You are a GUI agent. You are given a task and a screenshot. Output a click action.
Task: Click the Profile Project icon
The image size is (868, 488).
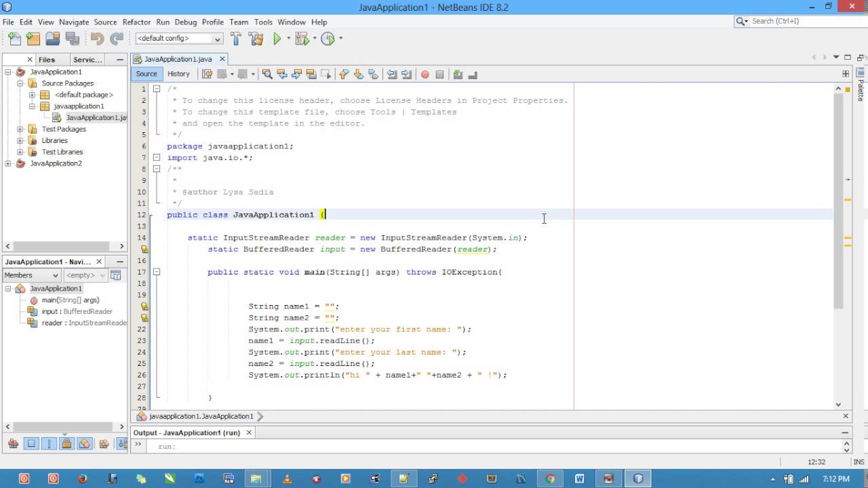328,39
